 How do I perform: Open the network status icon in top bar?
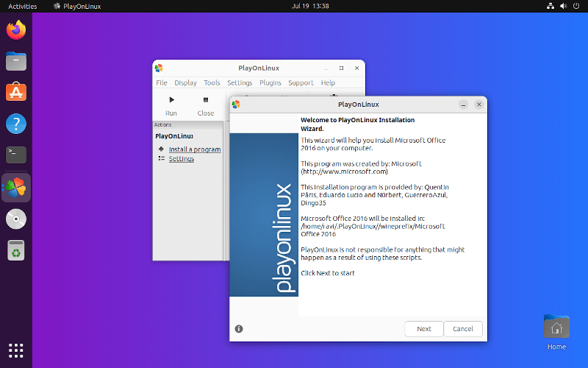(550, 6)
